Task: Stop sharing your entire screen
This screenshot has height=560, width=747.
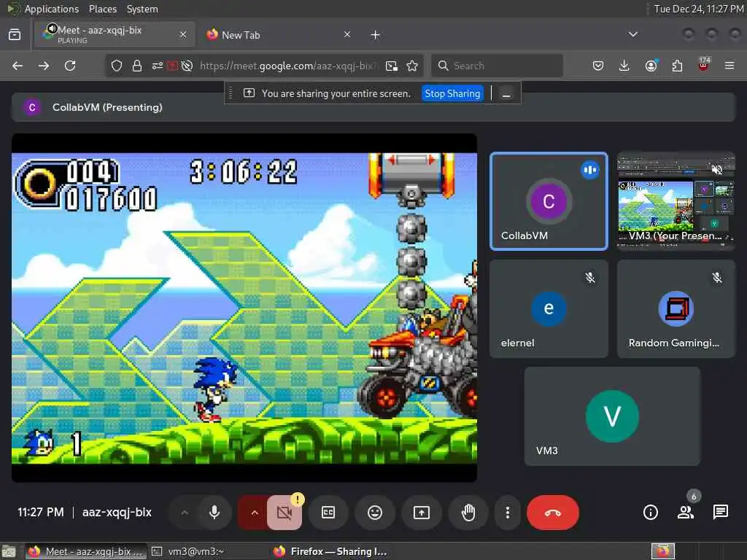Action: click(x=452, y=93)
